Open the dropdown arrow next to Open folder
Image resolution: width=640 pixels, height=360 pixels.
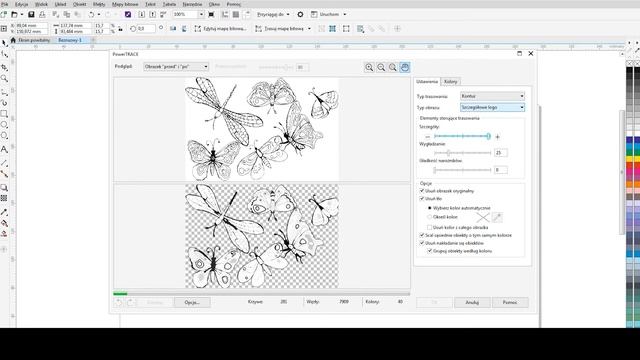coord(22,14)
